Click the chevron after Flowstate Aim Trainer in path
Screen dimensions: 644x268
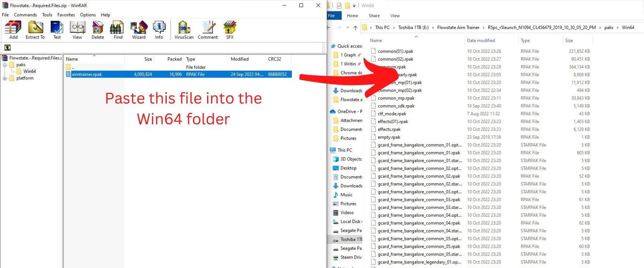pos(483,27)
